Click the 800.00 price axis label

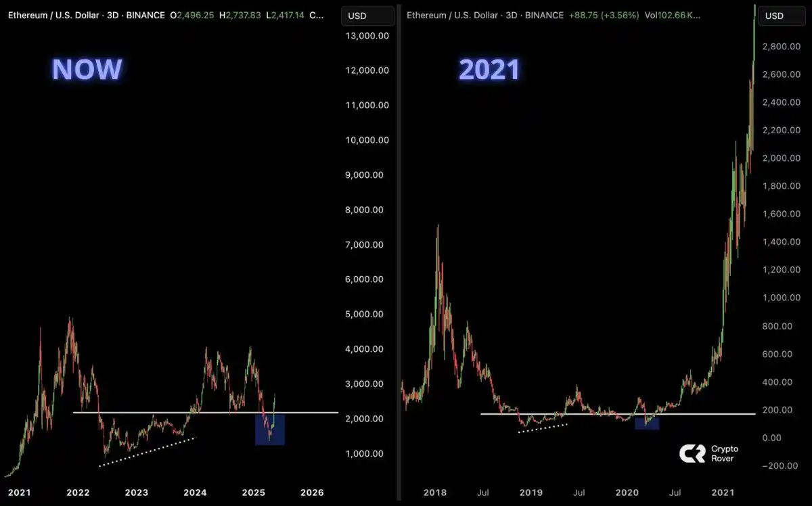[x=777, y=325]
